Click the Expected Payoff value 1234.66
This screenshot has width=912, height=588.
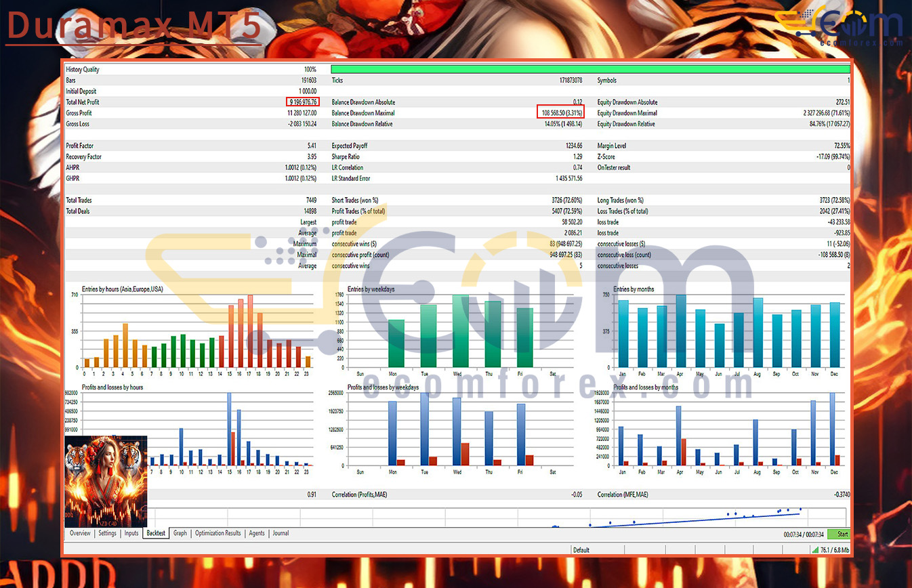click(x=575, y=146)
